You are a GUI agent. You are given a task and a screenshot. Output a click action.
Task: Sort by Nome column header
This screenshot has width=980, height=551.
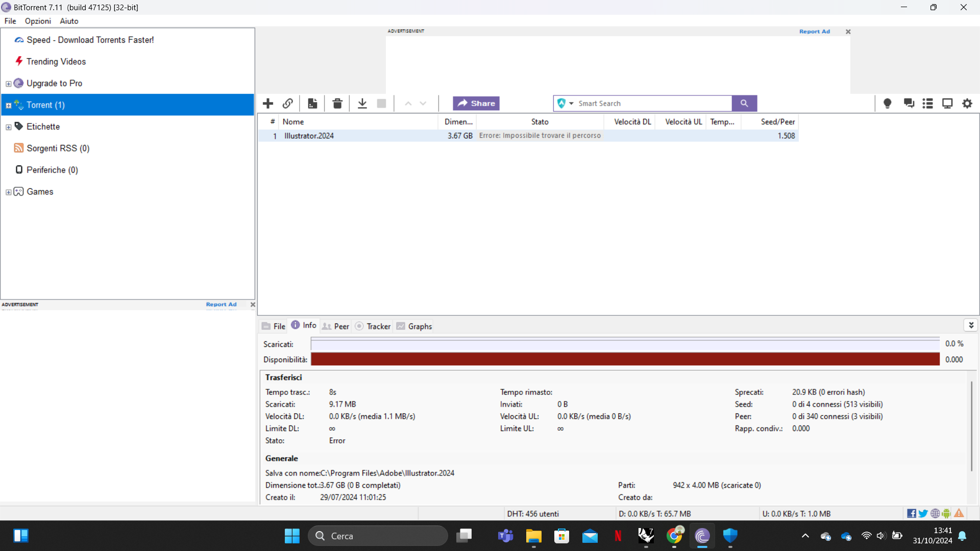[x=358, y=122]
